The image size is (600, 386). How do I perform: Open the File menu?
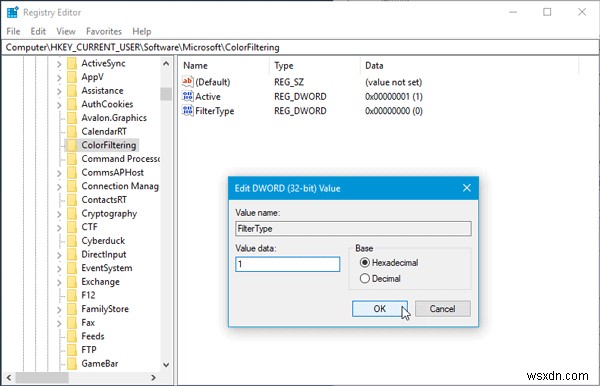[13, 31]
